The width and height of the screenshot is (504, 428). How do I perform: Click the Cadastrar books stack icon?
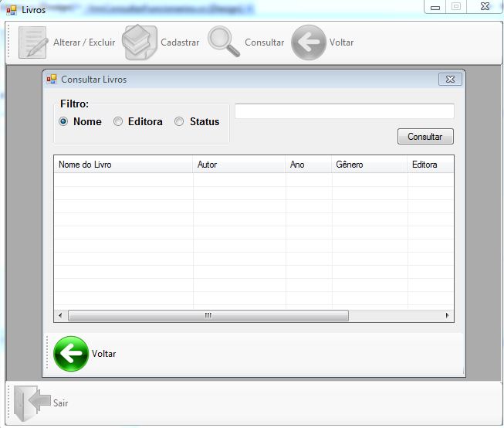[140, 42]
